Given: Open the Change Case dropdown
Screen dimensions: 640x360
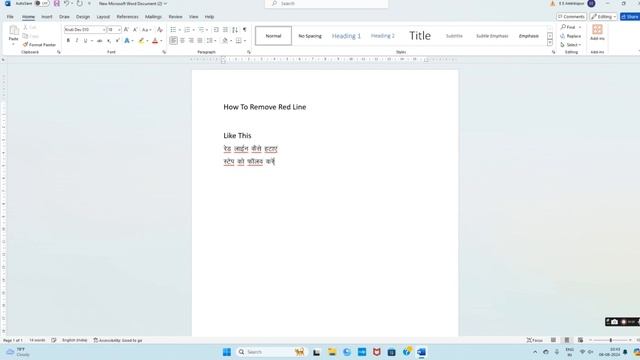Looking at the screenshot, I should pyautogui.click(x=147, y=29).
